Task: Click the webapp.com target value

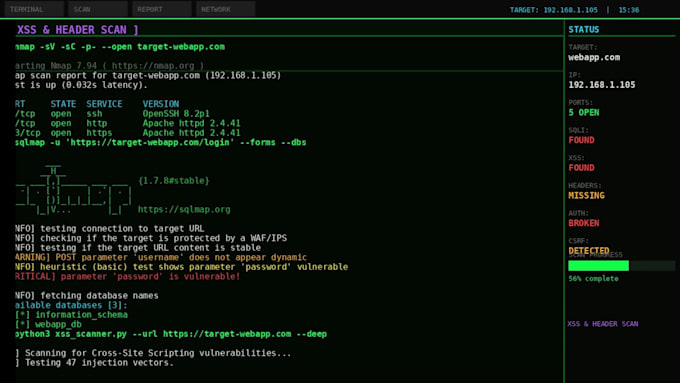Action: 594,57
